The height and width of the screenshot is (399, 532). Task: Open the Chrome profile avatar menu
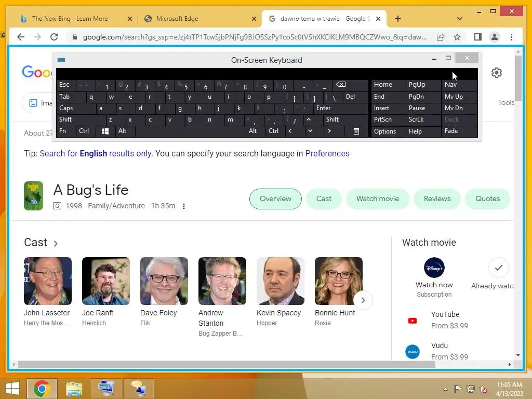coord(495,37)
